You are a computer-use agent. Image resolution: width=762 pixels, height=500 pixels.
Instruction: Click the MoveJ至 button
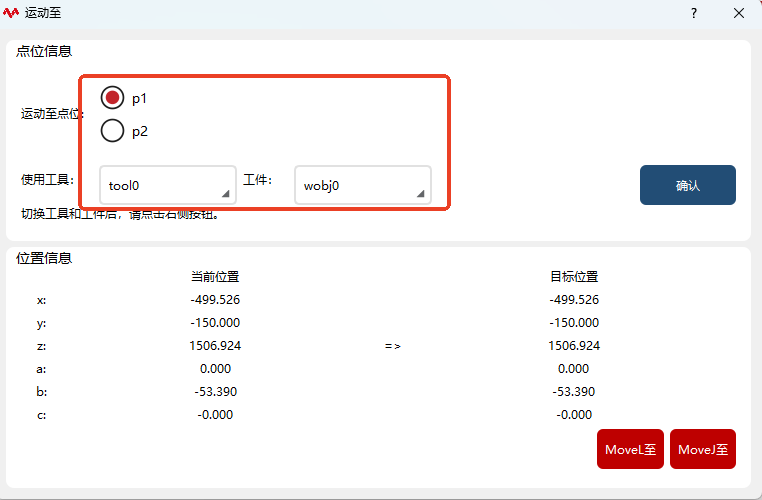(x=703, y=449)
